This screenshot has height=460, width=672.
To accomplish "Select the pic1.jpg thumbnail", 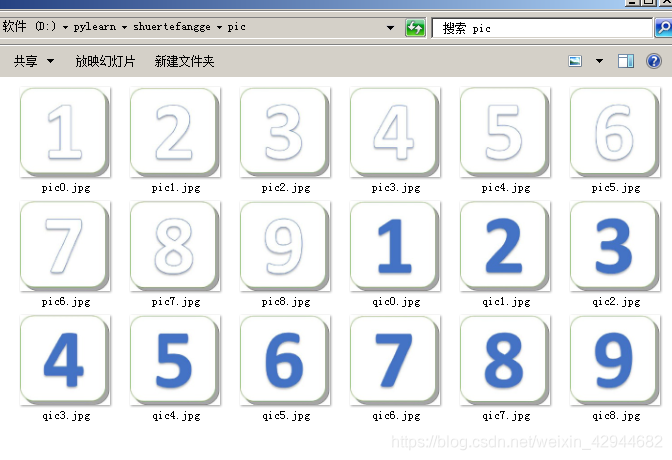I will 175,132.
